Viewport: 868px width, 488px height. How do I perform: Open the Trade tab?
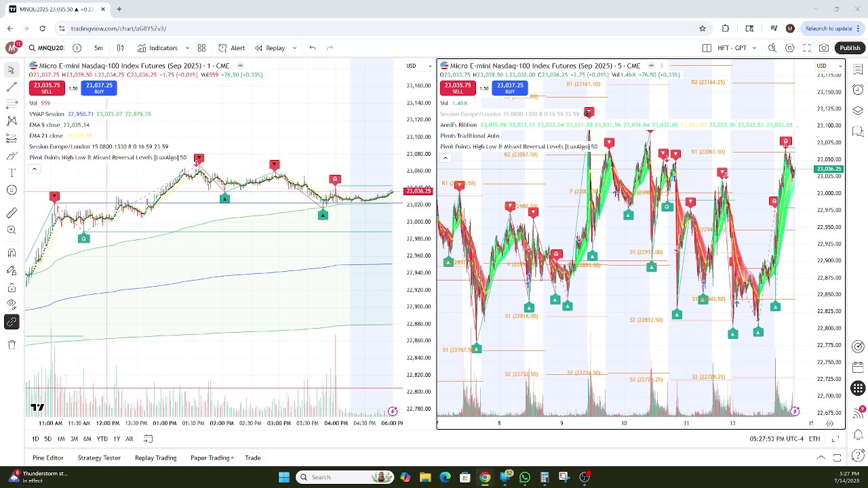[253, 458]
